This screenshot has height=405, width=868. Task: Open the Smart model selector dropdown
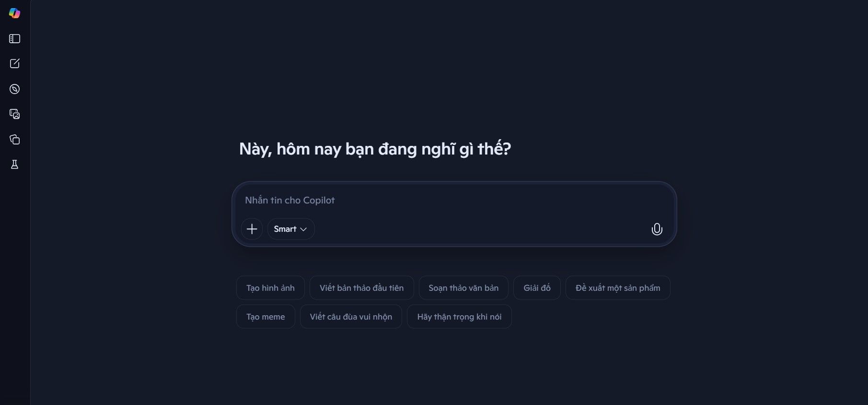coord(290,229)
